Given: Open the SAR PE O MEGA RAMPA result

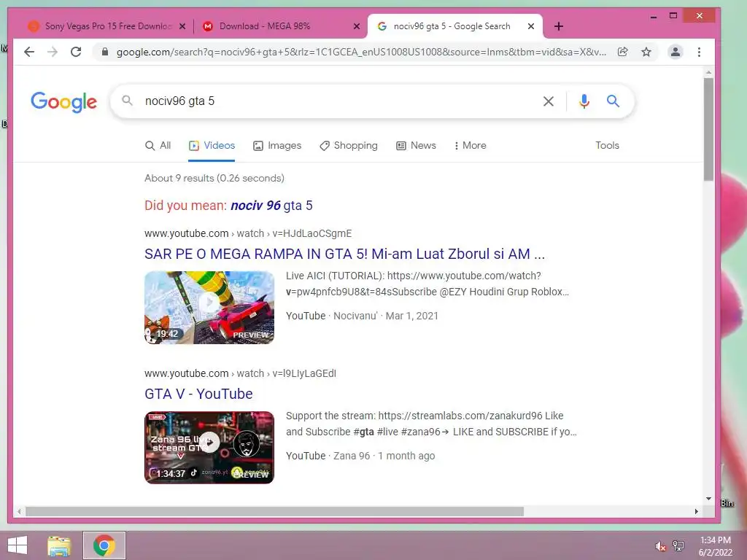Looking at the screenshot, I should click(x=344, y=254).
